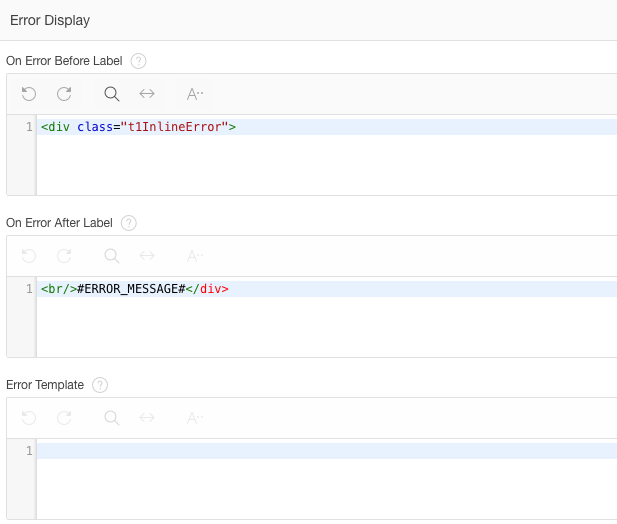
Task: Click autocomplete A icon in Error Template editor
Action: (x=195, y=418)
